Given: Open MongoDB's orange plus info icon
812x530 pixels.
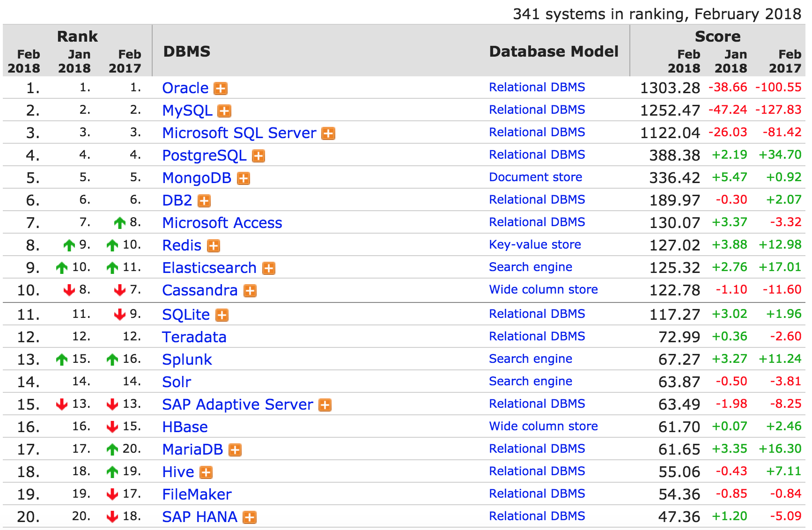Looking at the screenshot, I should 244,178.
